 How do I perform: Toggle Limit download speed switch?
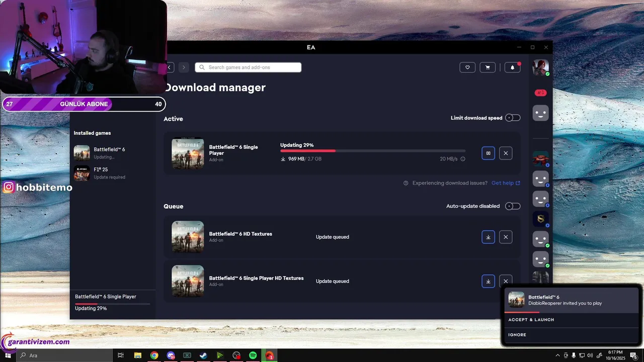513,118
